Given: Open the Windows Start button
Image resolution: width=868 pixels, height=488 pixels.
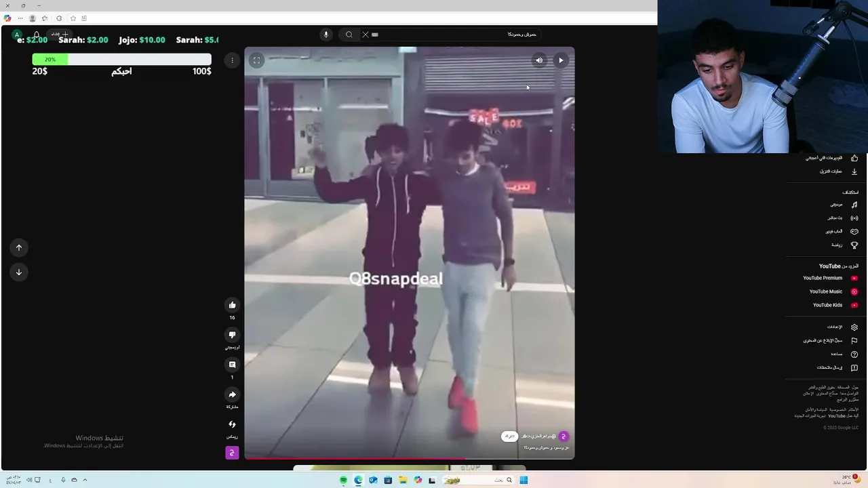Looking at the screenshot, I should [524, 480].
